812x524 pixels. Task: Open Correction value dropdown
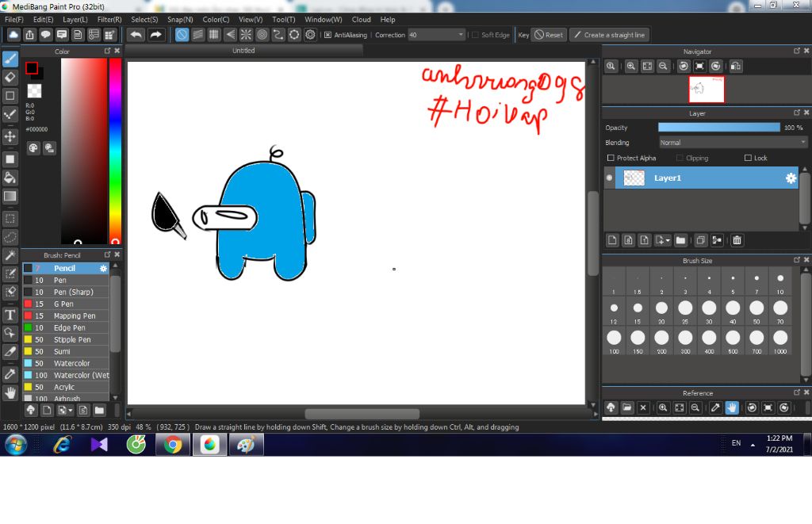(x=461, y=35)
